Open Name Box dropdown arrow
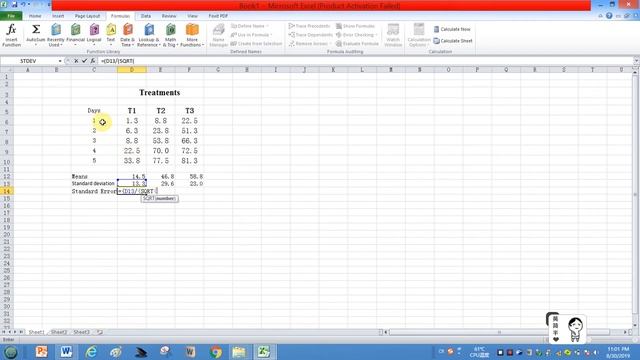640x360 pixels. [x=60, y=61]
